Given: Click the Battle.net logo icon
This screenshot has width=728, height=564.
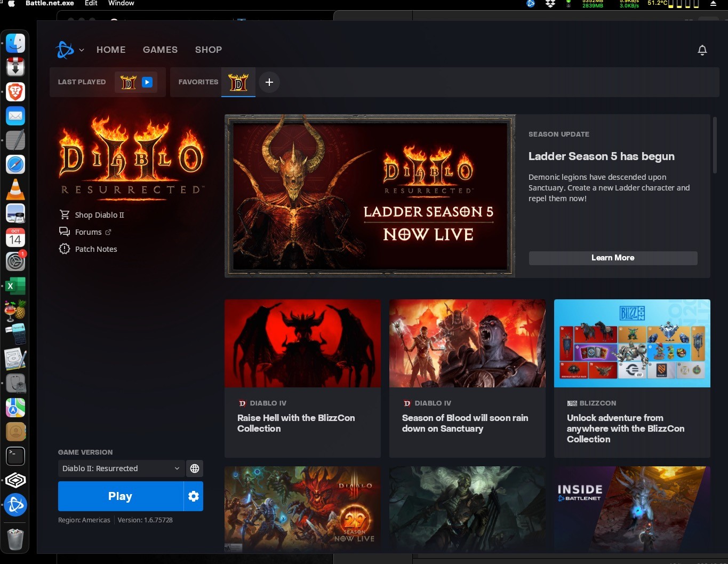Looking at the screenshot, I should (65, 50).
